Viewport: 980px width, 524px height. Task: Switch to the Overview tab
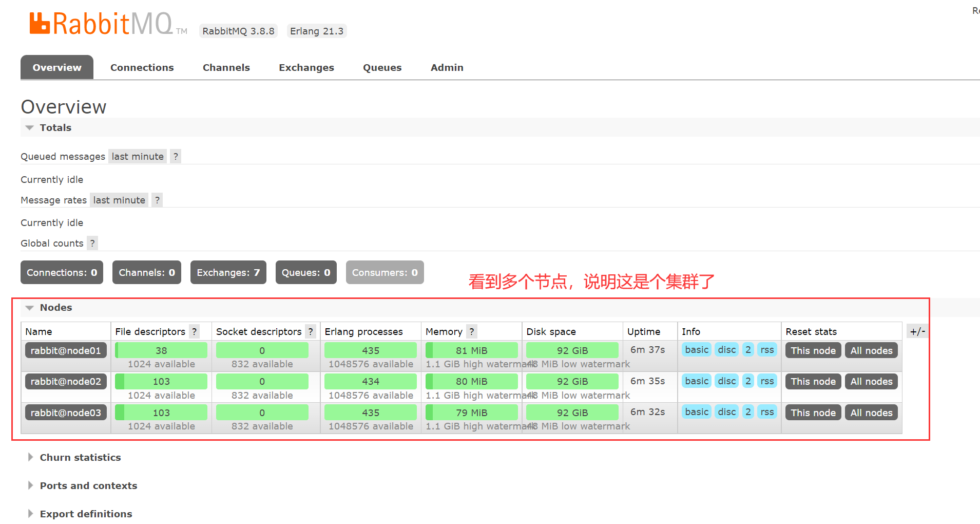[57, 67]
